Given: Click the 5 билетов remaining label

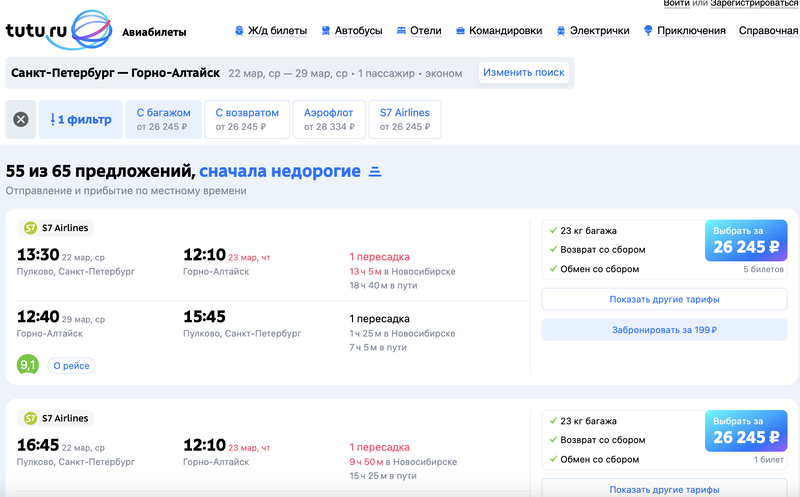Looking at the screenshot, I should click(763, 269).
